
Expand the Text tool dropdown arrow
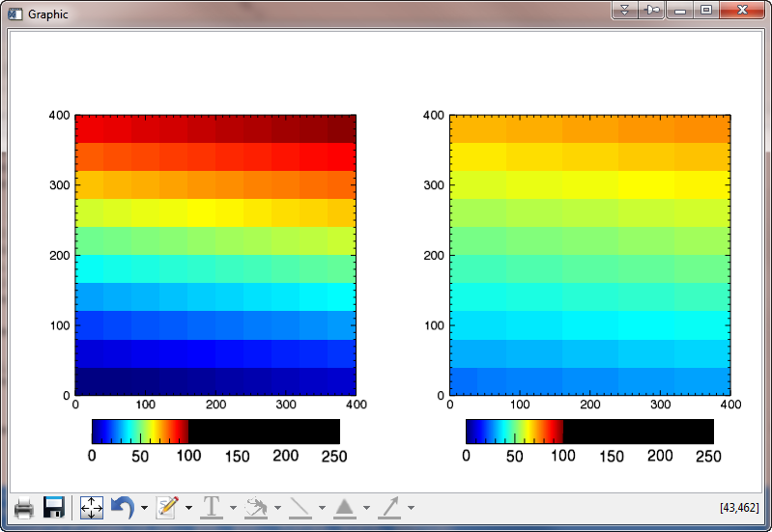coord(233,508)
